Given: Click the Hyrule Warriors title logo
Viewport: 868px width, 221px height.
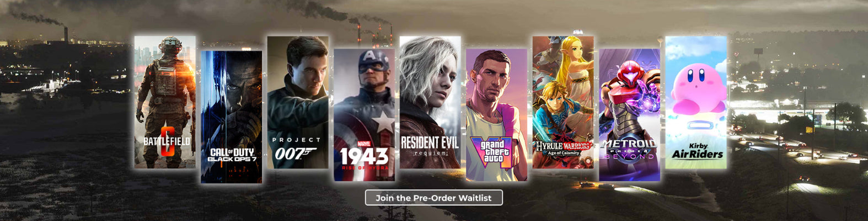Looking at the screenshot, I should click(563, 148).
